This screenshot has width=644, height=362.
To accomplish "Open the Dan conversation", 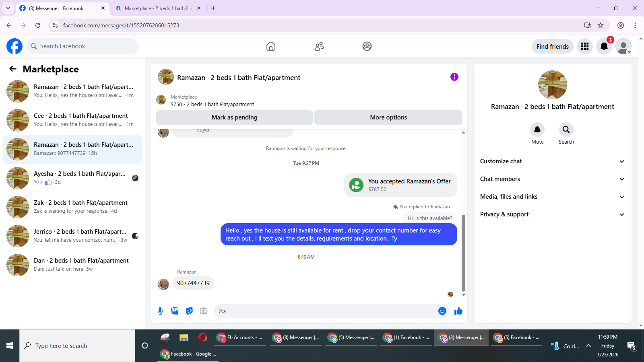I will 72,265.
